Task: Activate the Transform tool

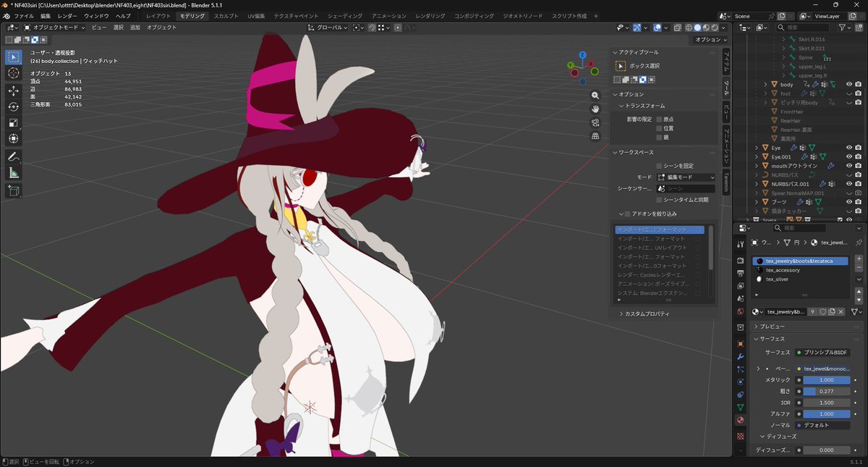Action: 14,138
